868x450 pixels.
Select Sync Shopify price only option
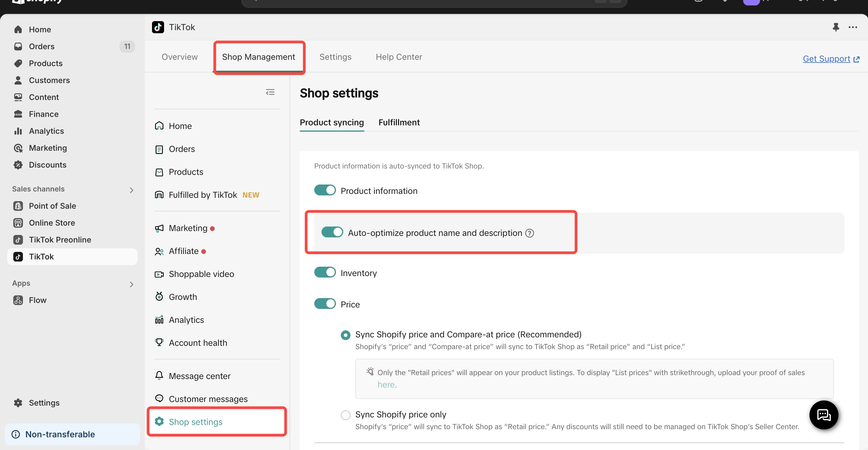pos(345,415)
